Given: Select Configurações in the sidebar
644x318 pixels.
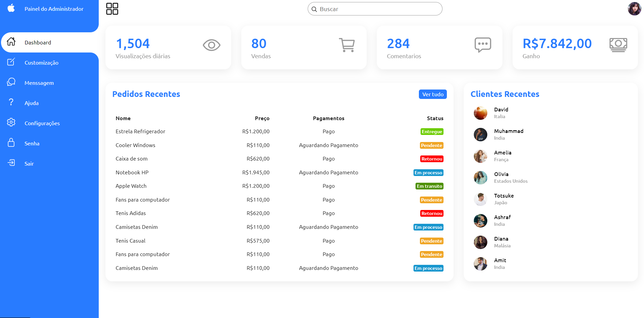Looking at the screenshot, I should click(42, 123).
